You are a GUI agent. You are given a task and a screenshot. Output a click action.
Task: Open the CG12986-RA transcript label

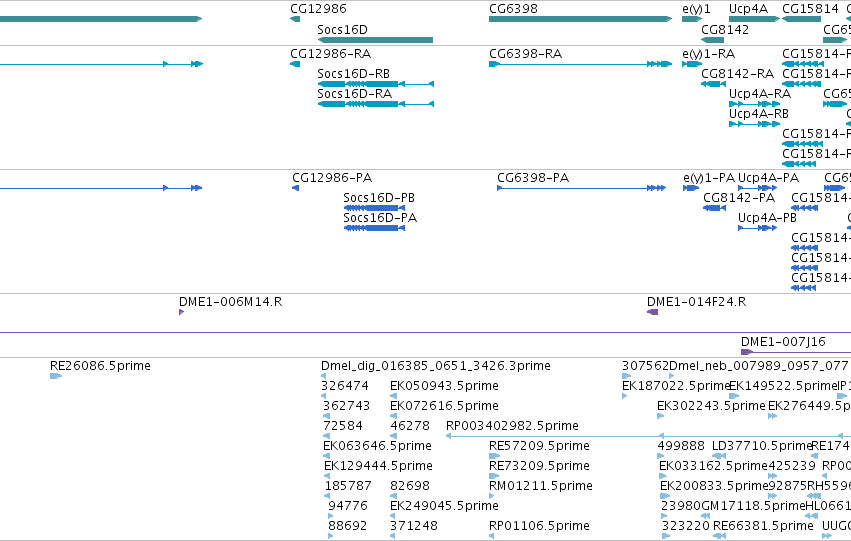(x=331, y=54)
